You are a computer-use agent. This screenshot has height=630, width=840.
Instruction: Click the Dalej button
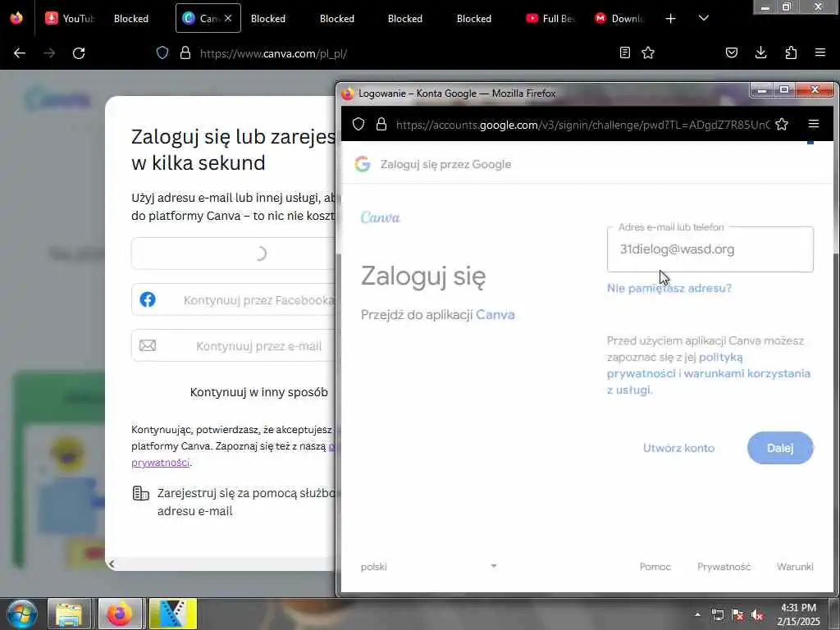pyautogui.click(x=780, y=448)
